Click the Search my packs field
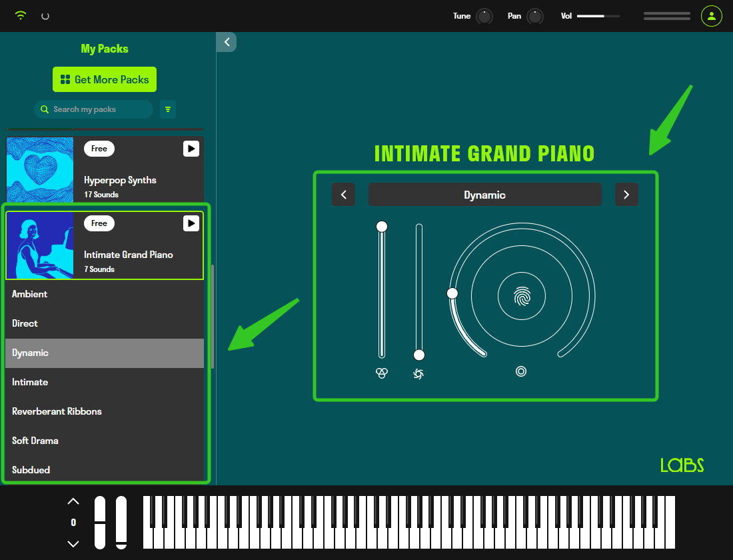 coord(93,109)
